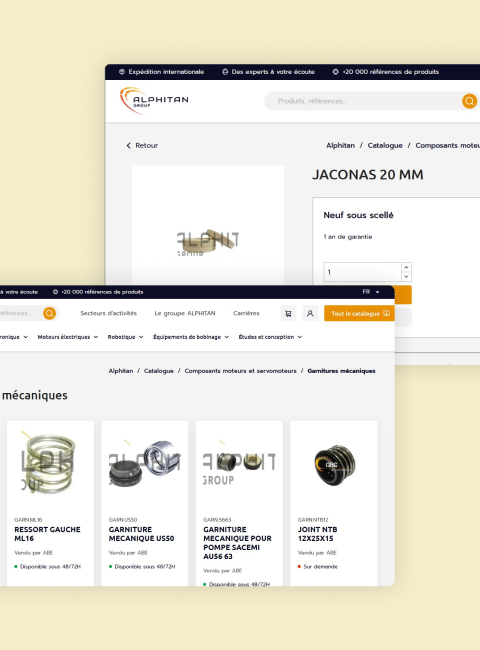480x650 pixels.
Task: Click the Sur demande availability text
Action: click(320, 567)
